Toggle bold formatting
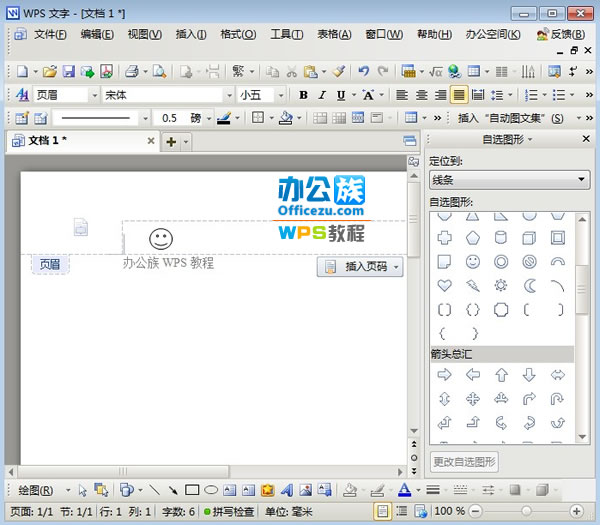600x525 pixels. pos(302,96)
